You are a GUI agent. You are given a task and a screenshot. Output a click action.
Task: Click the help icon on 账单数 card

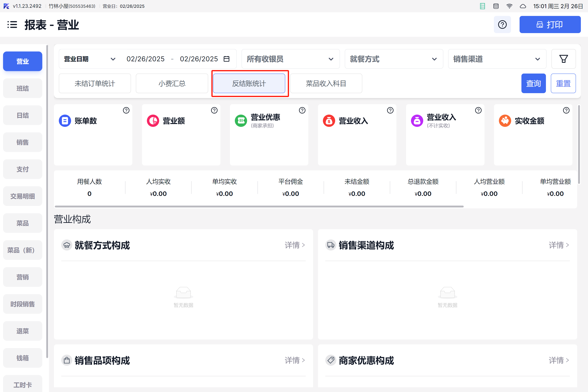[126, 110]
